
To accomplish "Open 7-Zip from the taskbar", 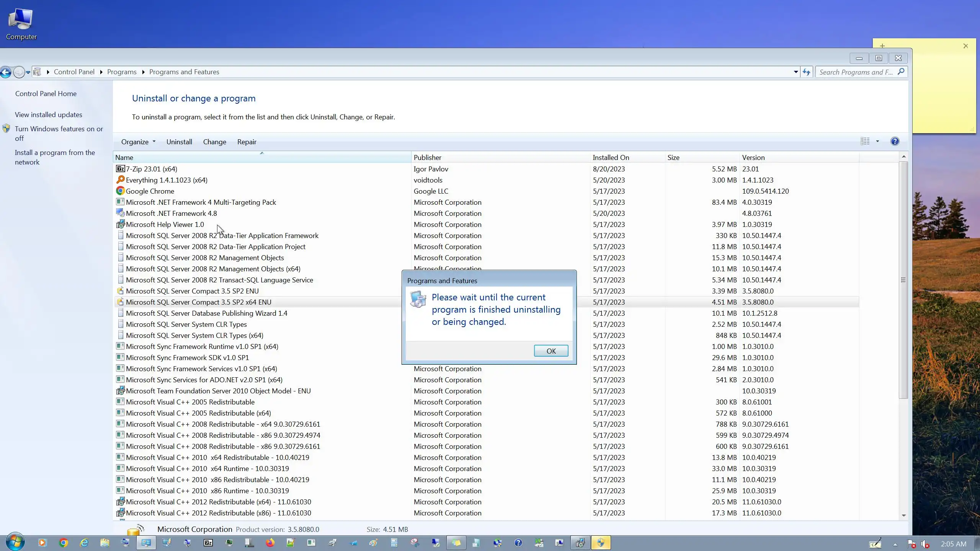I will [208, 543].
